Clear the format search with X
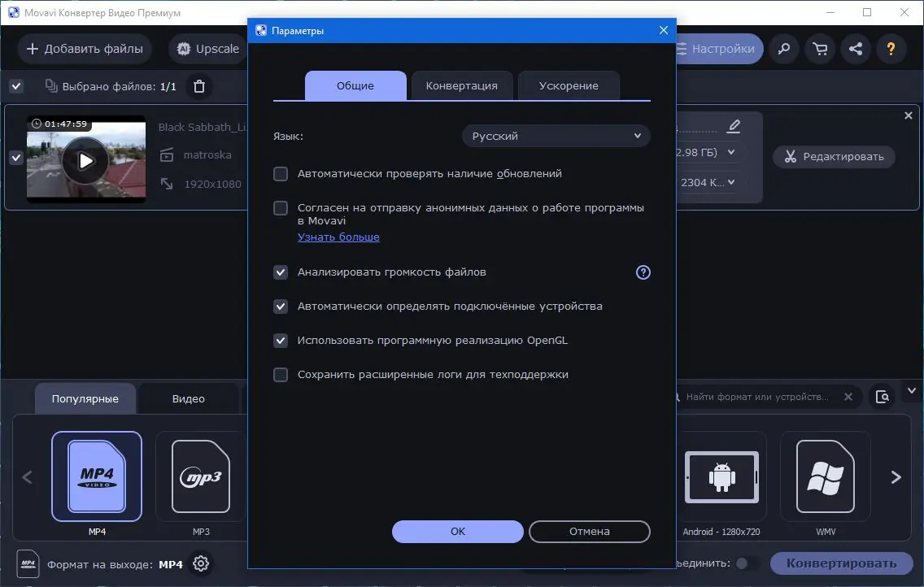The width and height of the screenshot is (924, 587). (848, 397)
